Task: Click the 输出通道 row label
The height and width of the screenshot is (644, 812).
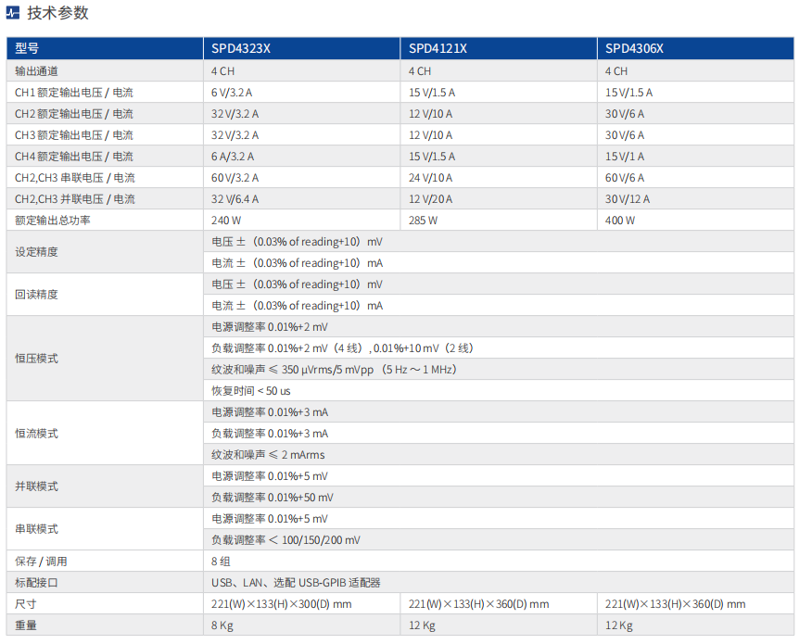Action: click(x=36, y=70)
